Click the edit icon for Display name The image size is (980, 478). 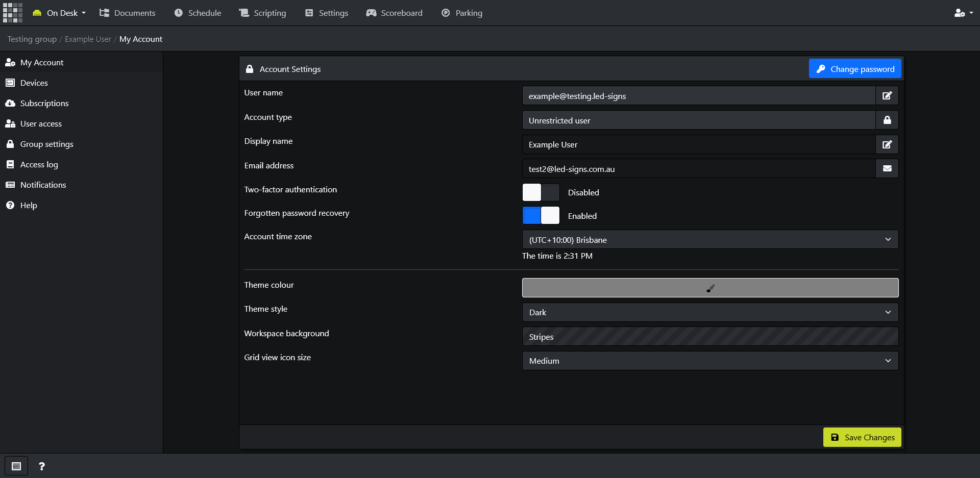pos(887,145)
